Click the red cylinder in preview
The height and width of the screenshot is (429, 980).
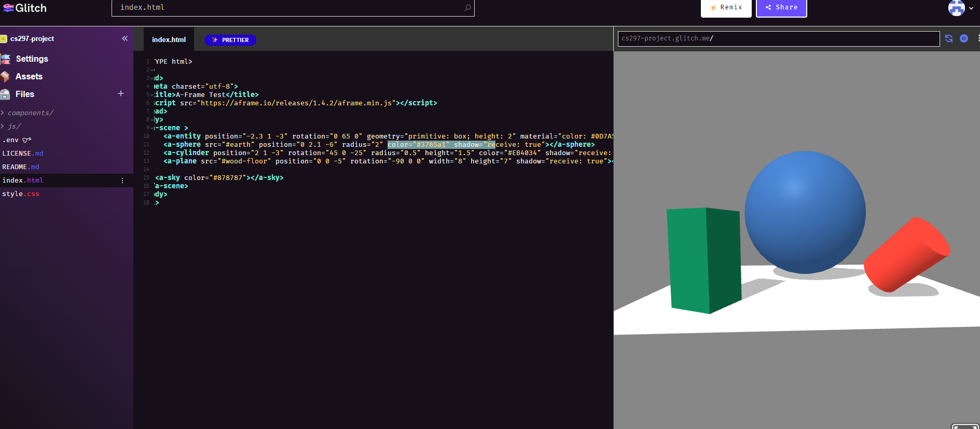[x=906, y=254]
